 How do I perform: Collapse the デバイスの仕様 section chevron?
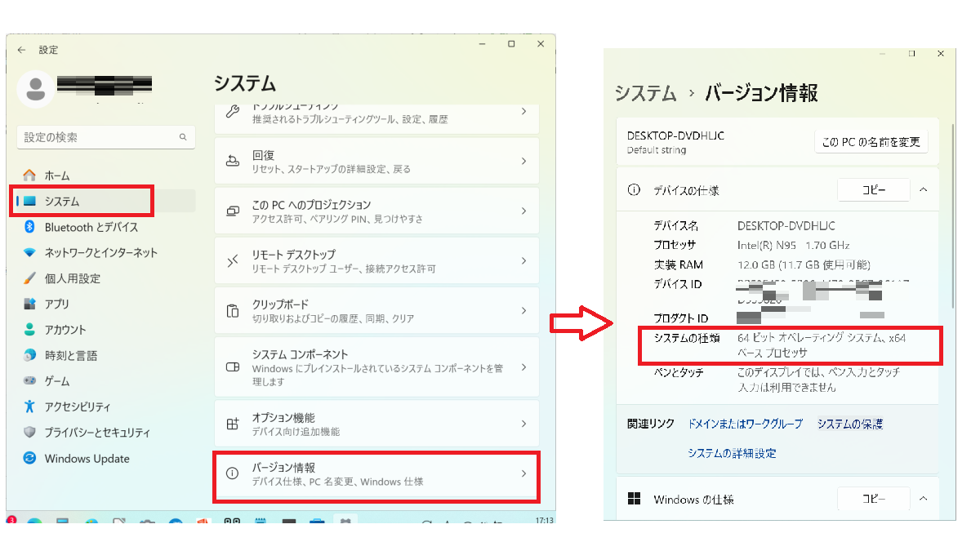(x=923, y=190)
